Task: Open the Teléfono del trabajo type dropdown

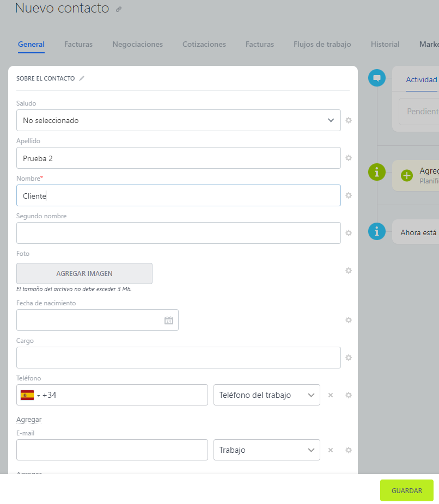Action: tap(266, 395)
